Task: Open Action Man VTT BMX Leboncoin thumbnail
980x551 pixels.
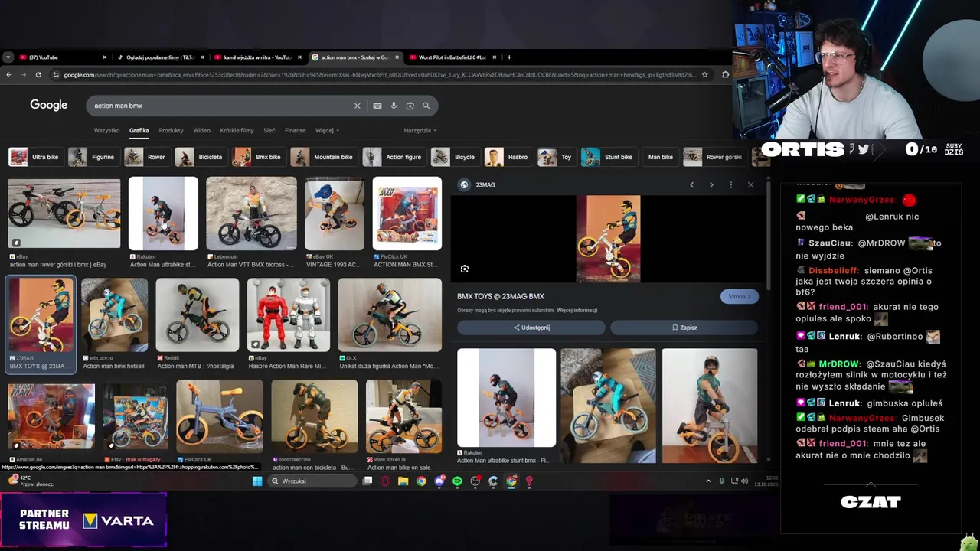Action: point(251,214)
